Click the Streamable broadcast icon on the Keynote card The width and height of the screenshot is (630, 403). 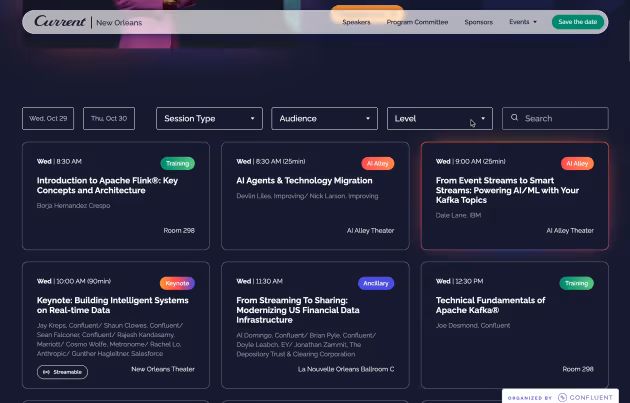(x=46, y=372)
